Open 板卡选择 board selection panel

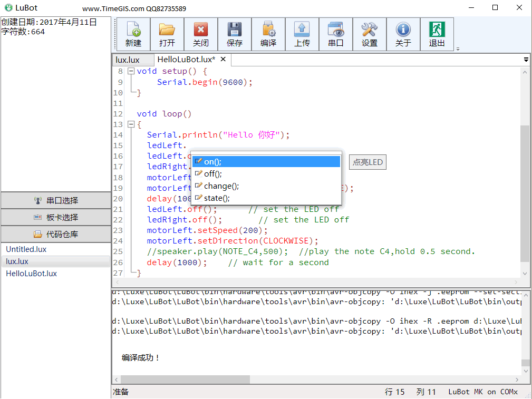56,218
